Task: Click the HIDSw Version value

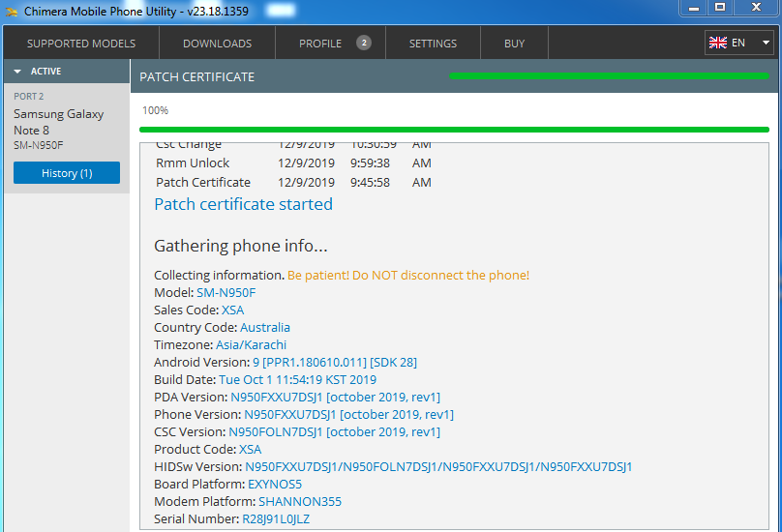Action: tap(438, 467)
